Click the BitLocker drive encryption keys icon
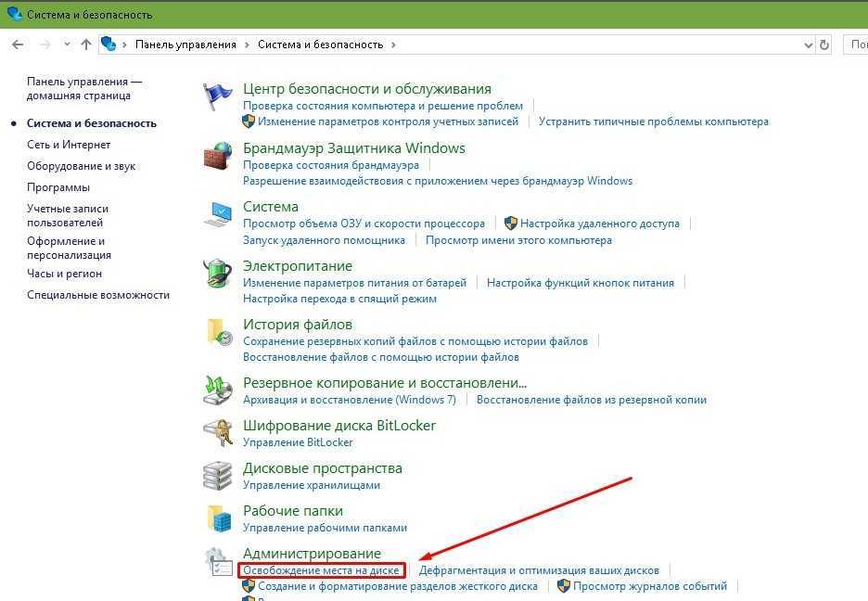Screen dimensions: 868x601 click(x=218, y=432)
